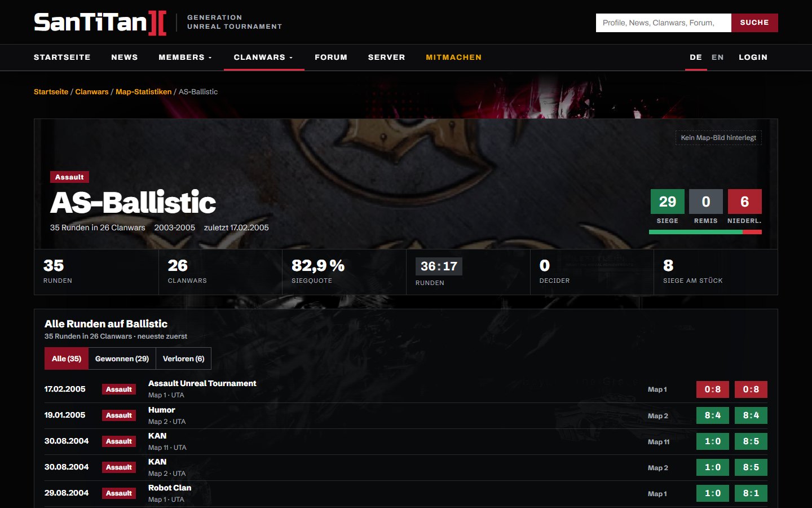Viewport: 812px width, 508px height.
Task: Expand the CLANWARS dropdown menu
Action: point(264,57)
